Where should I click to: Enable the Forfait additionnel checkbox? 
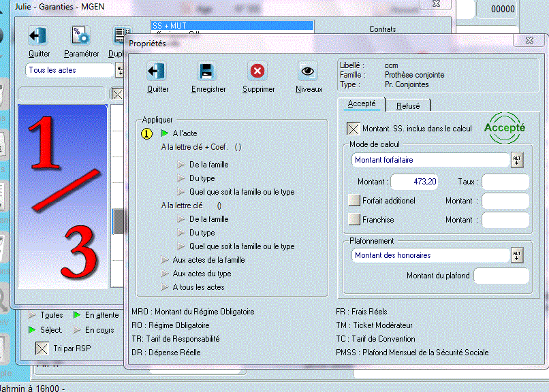[354, 201]
